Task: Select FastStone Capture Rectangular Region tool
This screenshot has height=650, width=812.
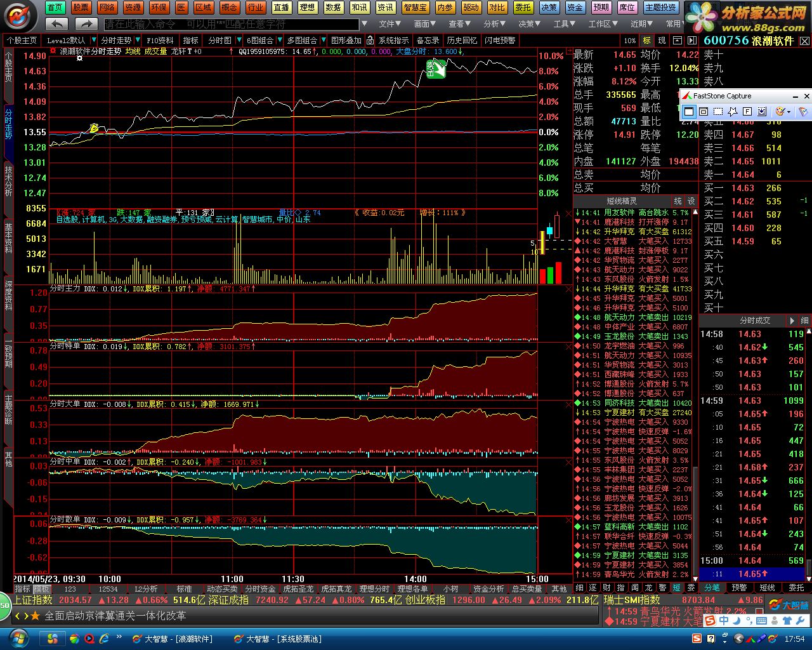Action: click(718, 112)
